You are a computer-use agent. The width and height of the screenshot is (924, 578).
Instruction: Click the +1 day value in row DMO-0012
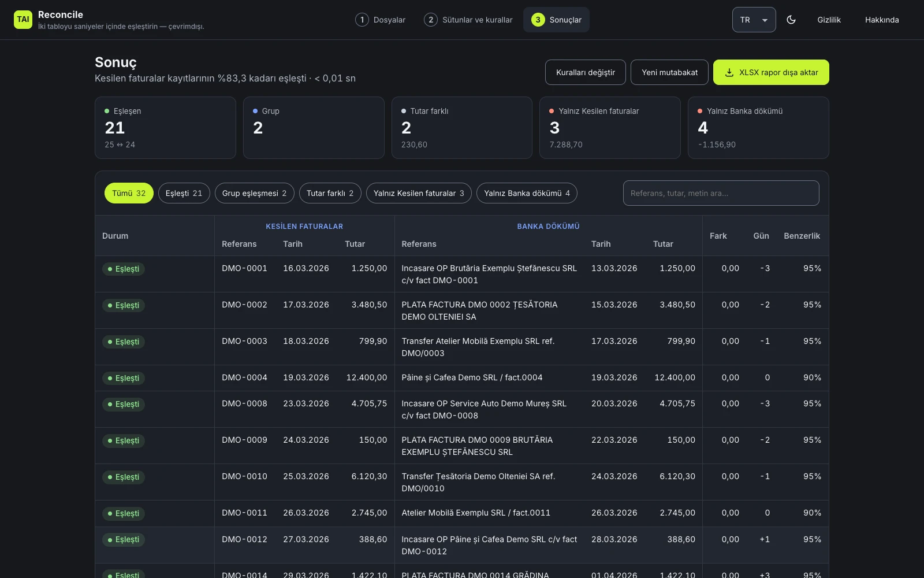tap(765, 539)
